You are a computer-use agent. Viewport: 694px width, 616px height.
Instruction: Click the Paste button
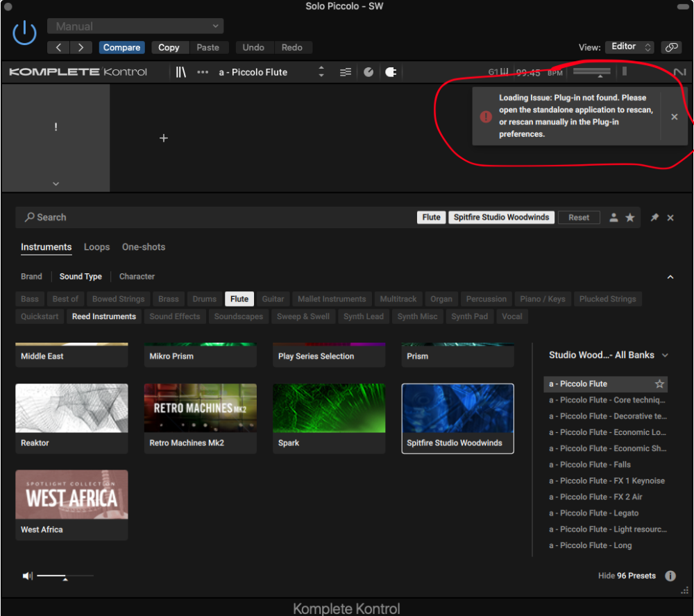[208, 47]
